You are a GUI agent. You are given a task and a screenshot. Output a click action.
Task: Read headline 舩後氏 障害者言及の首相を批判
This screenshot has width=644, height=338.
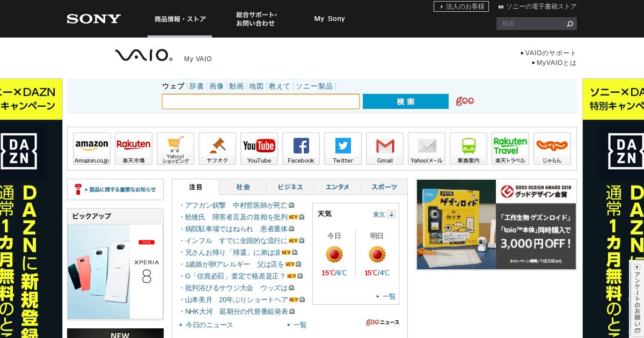[x=236, y=217]
